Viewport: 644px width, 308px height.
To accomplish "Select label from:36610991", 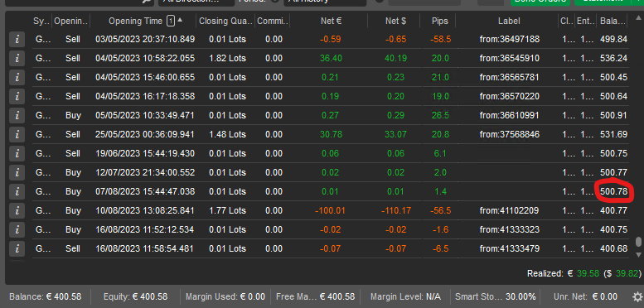I will (509, 115).
